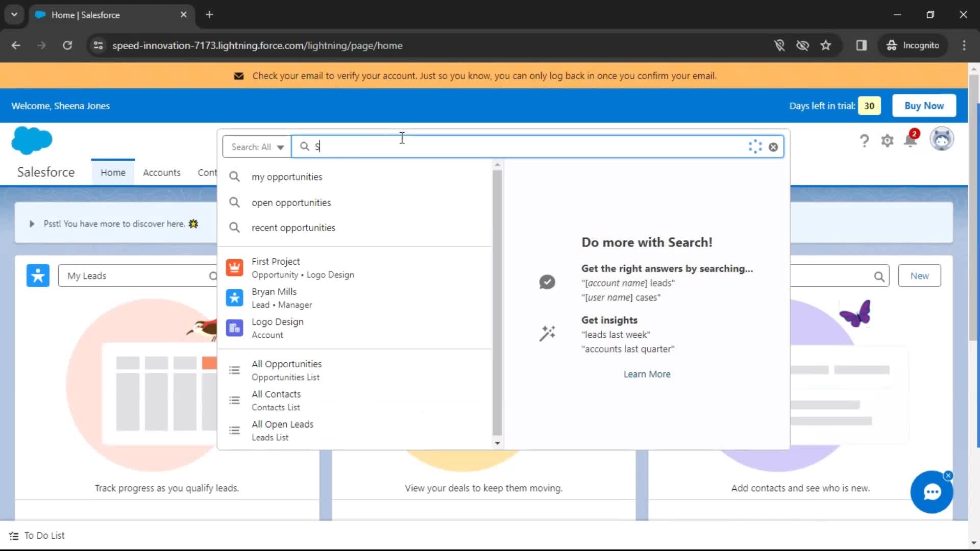Clear the search box with X icon
Screen dimensions: 980x551
[773, 147]
